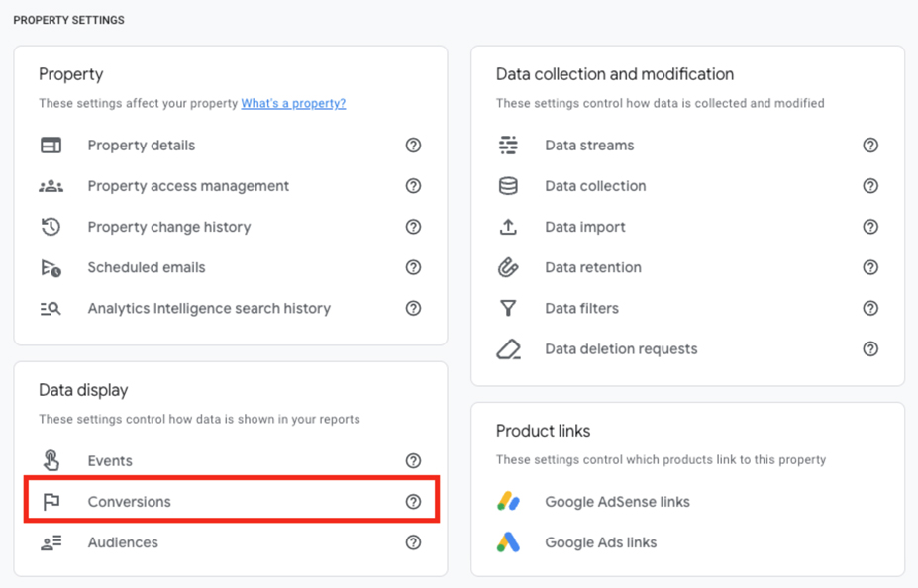Viewport: 918px width, 588px height.
Task: Open Property details settings
Action: pos(142,146)
